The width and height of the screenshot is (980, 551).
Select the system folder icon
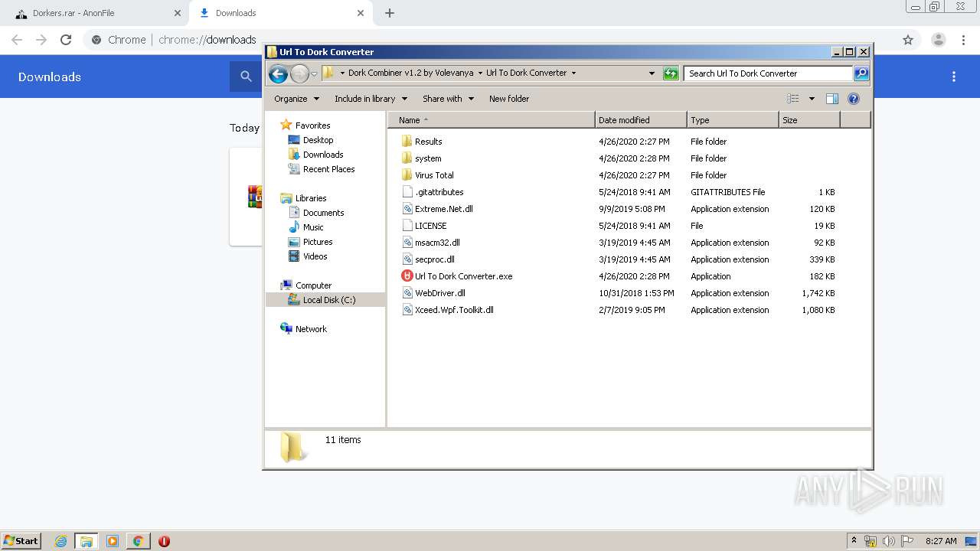[407, 158]
